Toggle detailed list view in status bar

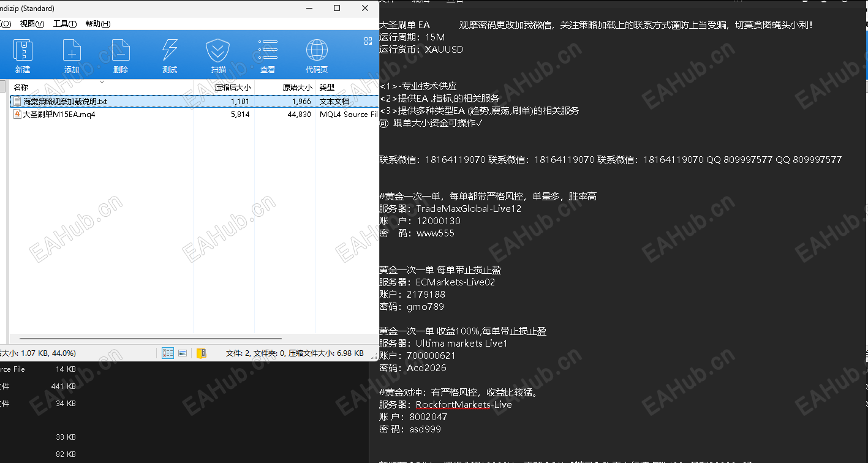[168, 353]
